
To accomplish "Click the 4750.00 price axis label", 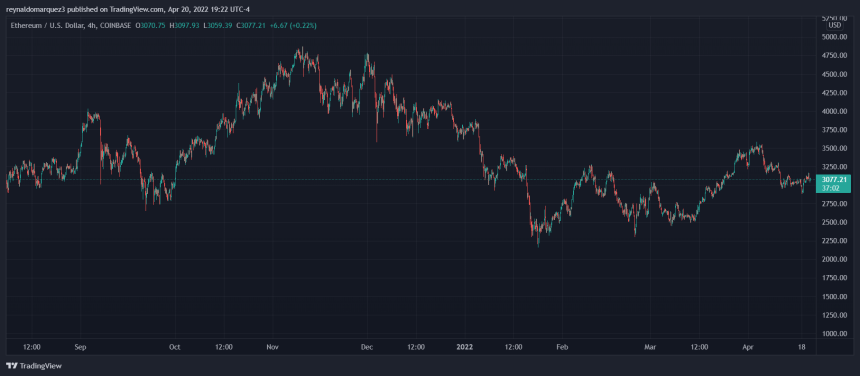I will (x=834, y=56).
